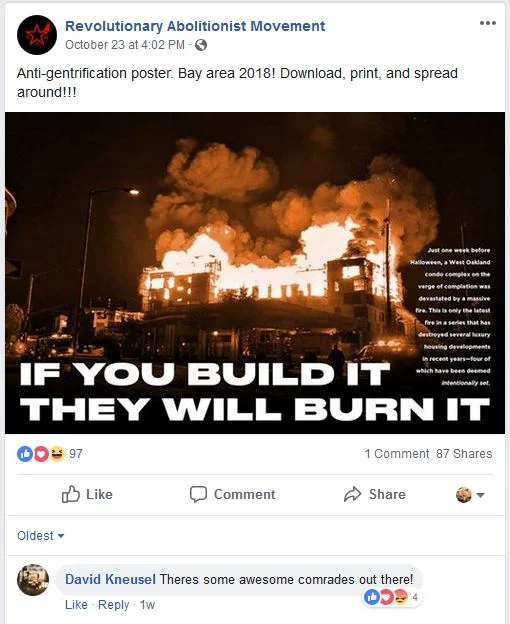Click David Kneusel's name in comment
This screenshot has width=510, height=624.
[x=110, y=579]
